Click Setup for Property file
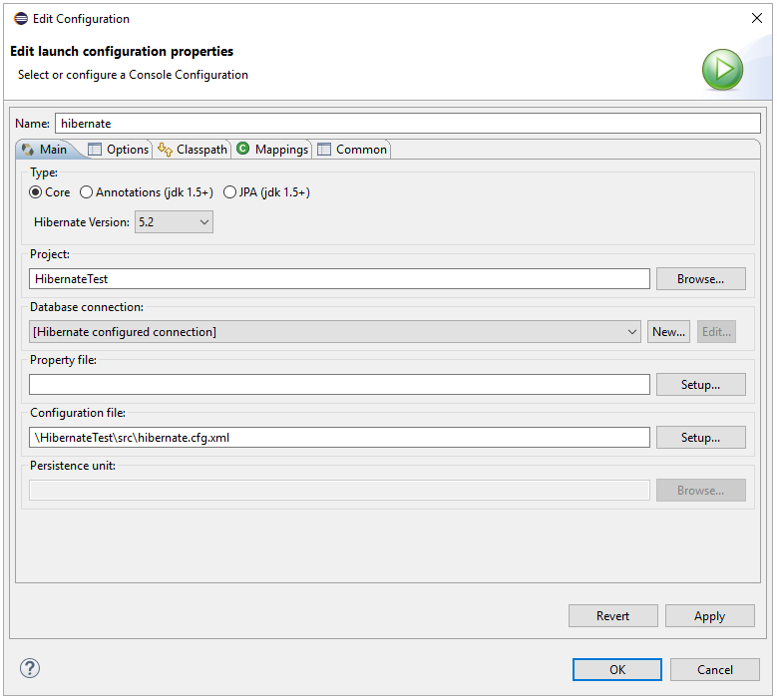777x700 pixels. pyautogui.click(x=700, y=385)
